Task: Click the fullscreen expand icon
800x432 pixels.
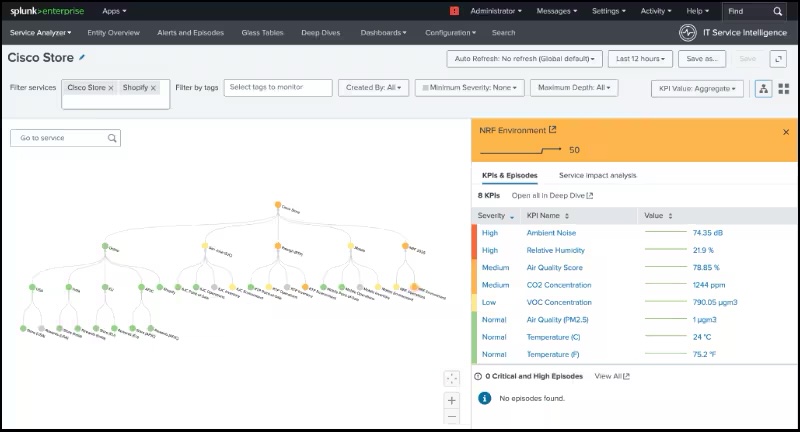Action: pos(778,59)
